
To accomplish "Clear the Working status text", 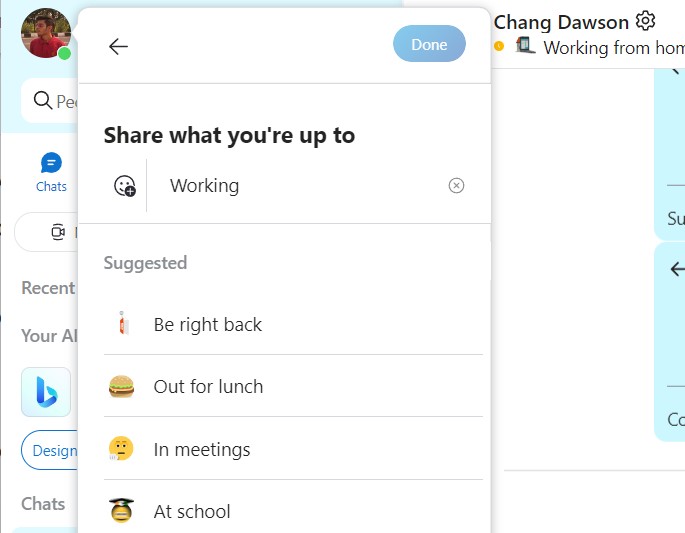I will coord(456,185).
